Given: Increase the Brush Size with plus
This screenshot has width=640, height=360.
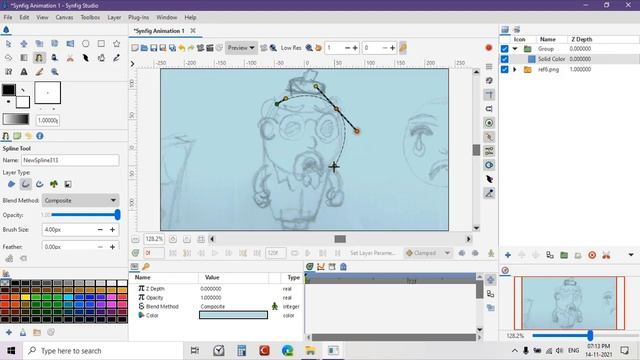Looking at the screenshot, I should [112, 230].
